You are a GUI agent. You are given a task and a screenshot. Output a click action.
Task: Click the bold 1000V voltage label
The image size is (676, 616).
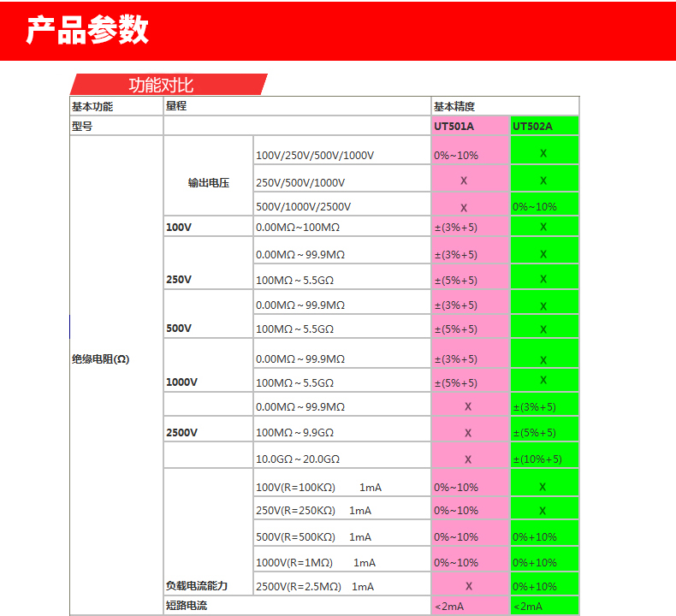tap(181, 382)
